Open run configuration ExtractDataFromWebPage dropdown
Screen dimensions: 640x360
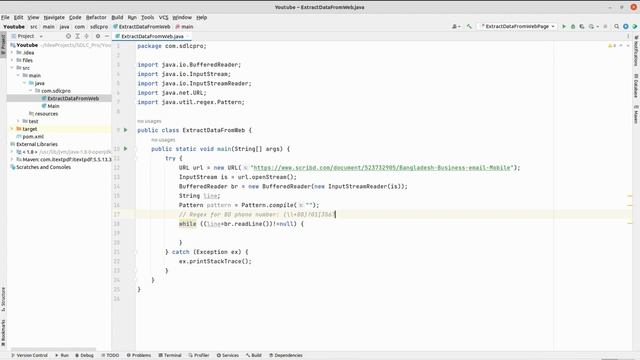(x=518, y=27)
